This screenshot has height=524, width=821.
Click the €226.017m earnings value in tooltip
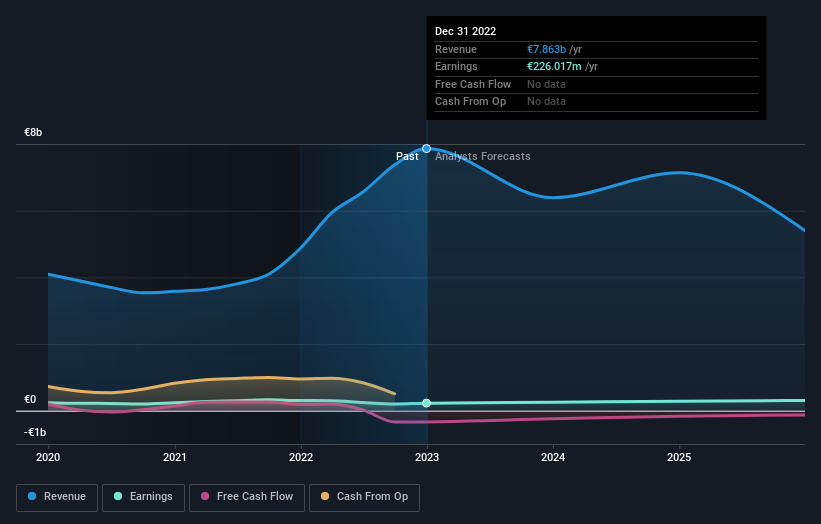pos(554,66)
